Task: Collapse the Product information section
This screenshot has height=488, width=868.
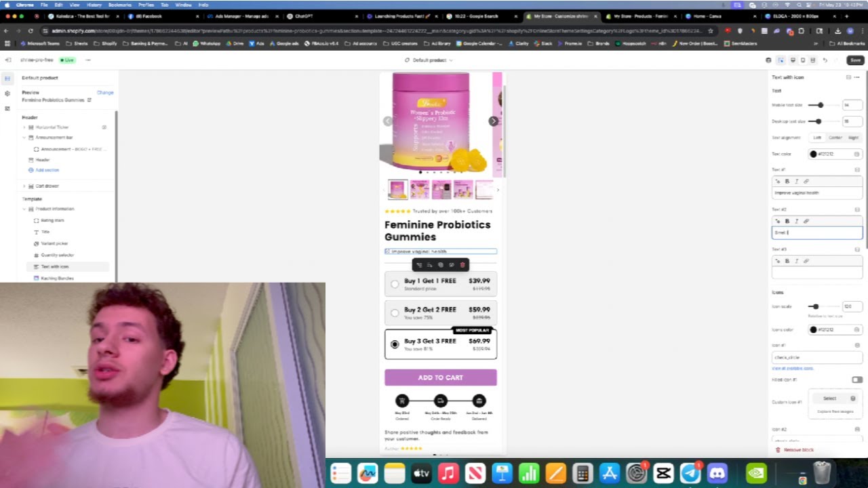Action: click(24, 209)
